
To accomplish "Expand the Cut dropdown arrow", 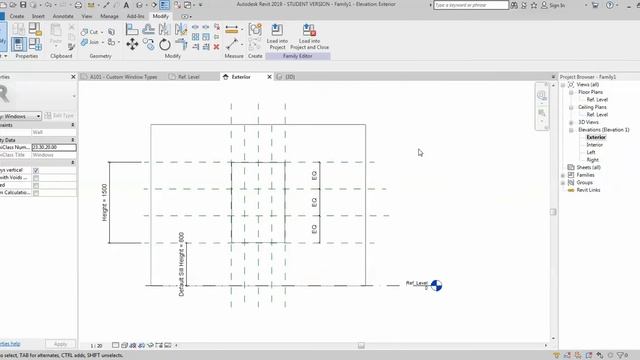I will point(102,32).
